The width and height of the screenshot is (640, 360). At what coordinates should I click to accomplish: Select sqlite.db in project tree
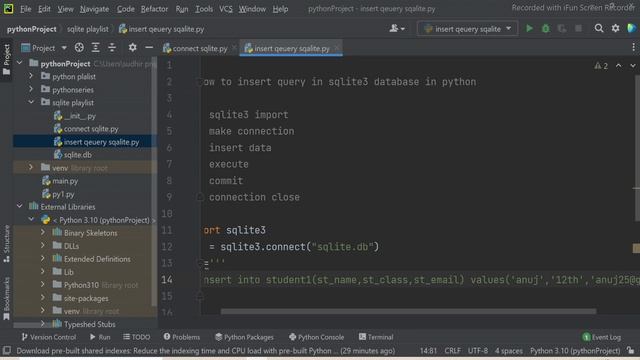tap(73, 155)
